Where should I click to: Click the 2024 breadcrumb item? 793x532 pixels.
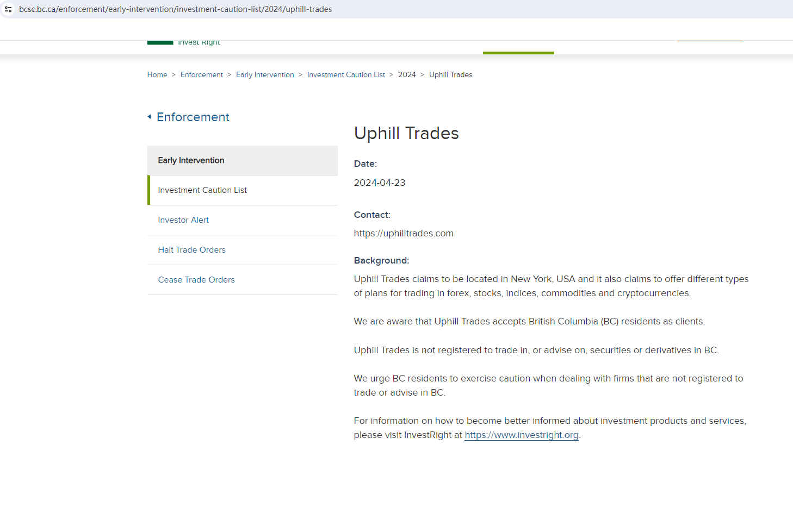pyautogui.click(x=407, y=75)
